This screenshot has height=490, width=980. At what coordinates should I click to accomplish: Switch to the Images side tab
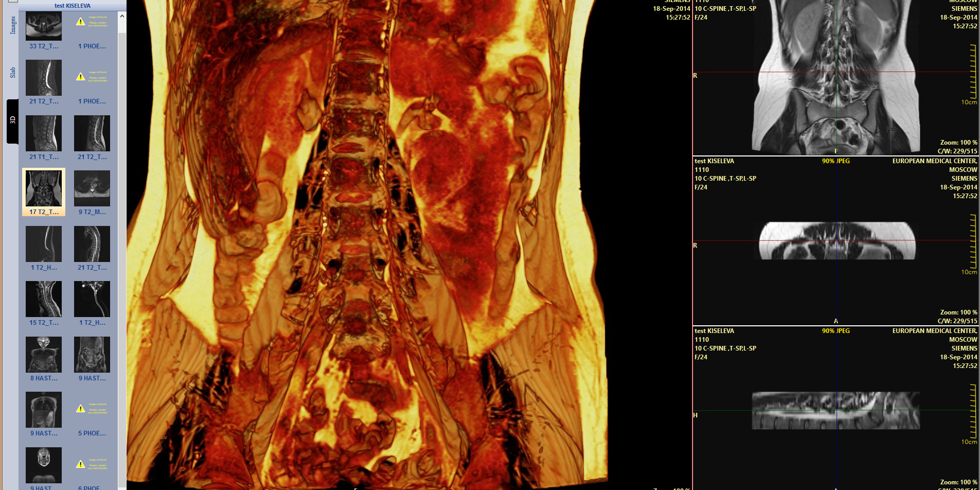tap(13, 25)
